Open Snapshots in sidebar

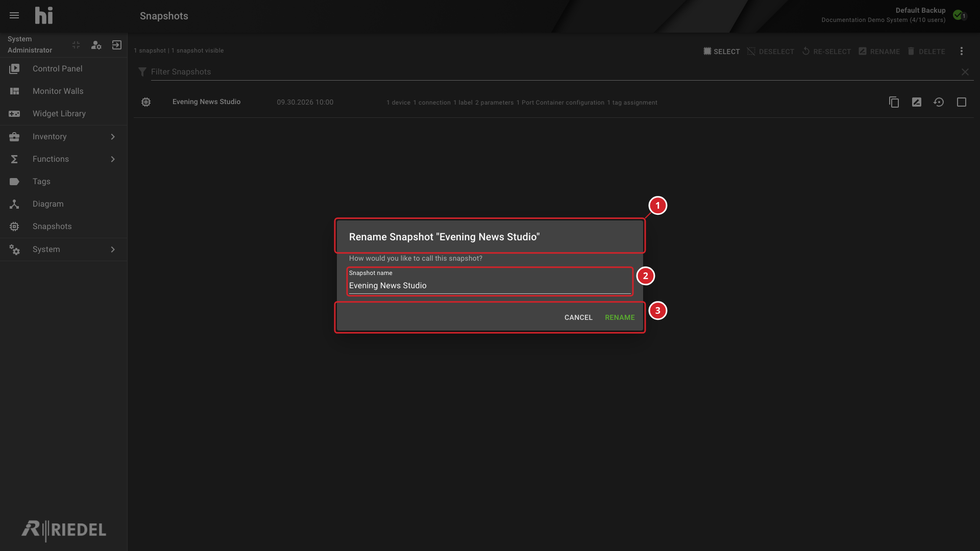point(64,226)
